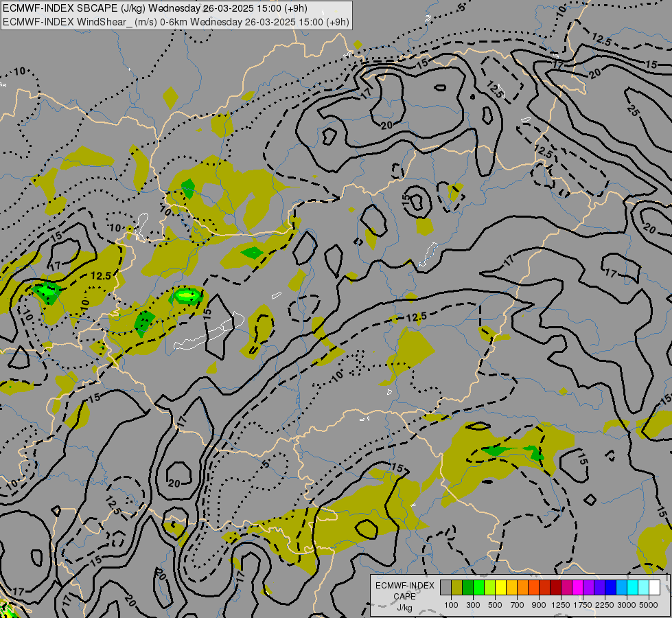
Task: Click the gray swatch in the CAPE legend
Action: pos(445,588)
